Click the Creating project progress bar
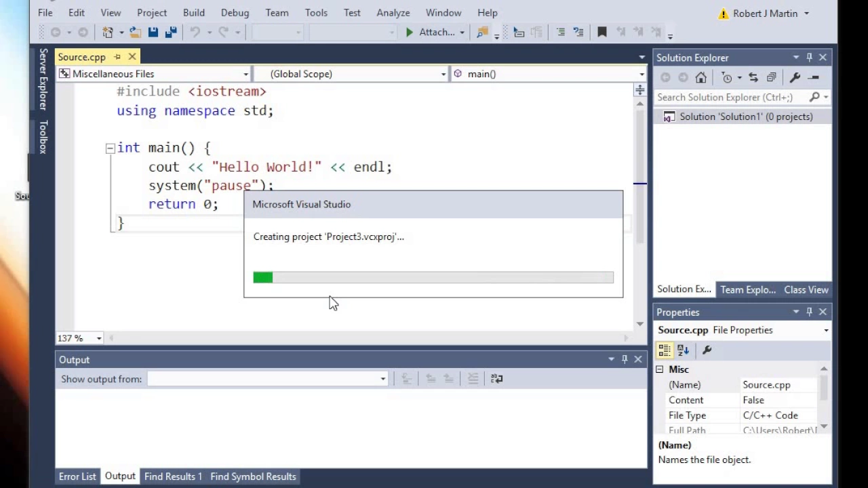The width and height of the screenshot is (868, 488). tap(433, 277)
